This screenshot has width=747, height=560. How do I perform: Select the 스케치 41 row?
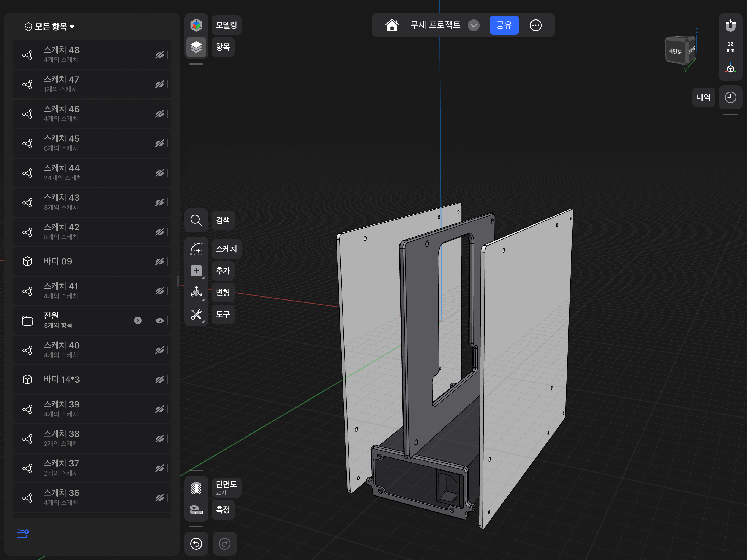pyautogui.click(x=92, y=291)
